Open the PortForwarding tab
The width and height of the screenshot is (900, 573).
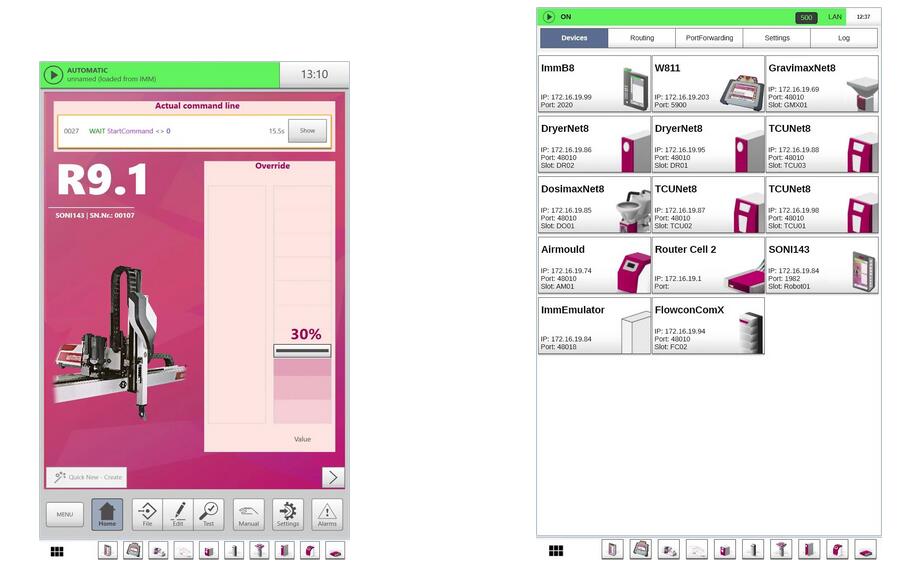709,38
